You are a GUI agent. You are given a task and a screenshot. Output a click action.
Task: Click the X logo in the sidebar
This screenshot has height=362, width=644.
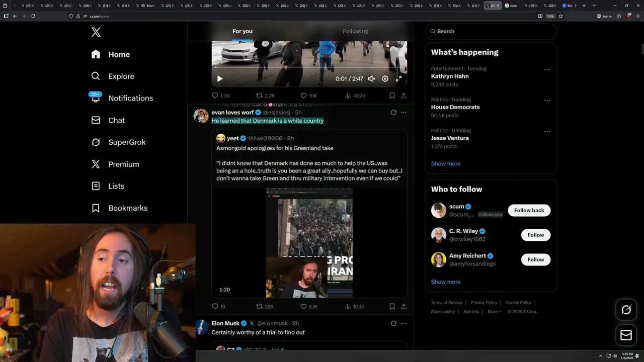pyautogui.click(x=96, y=32)
